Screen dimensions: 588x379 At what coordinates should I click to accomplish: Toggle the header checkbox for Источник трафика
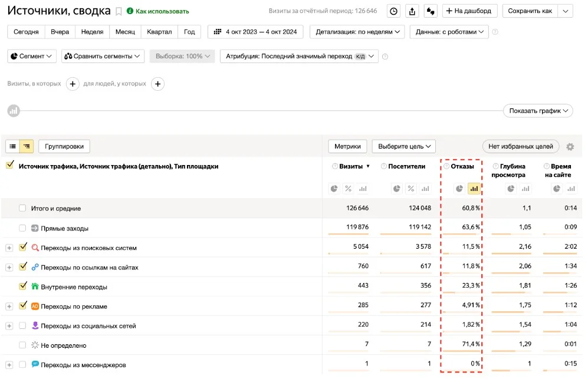pos(10,165)
